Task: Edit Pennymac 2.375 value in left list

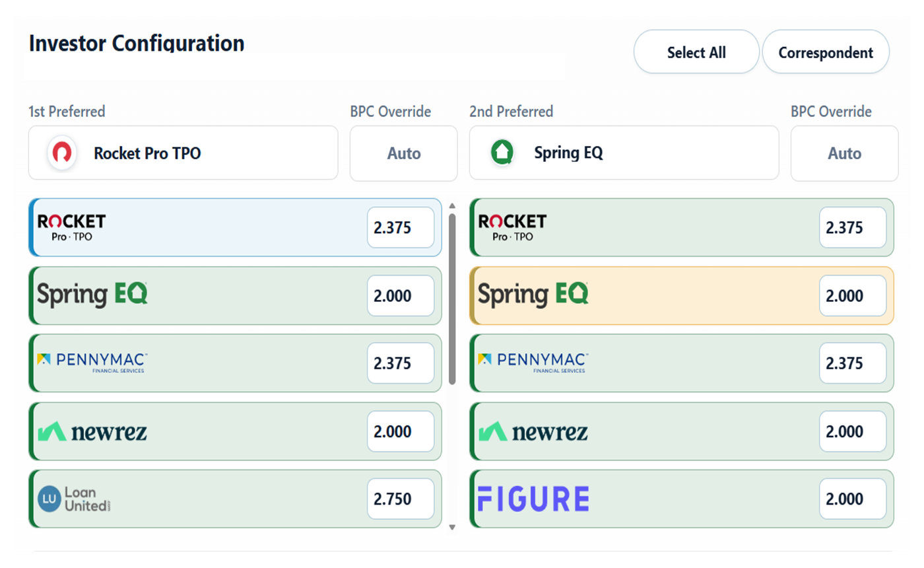Action: pos(401,363)
